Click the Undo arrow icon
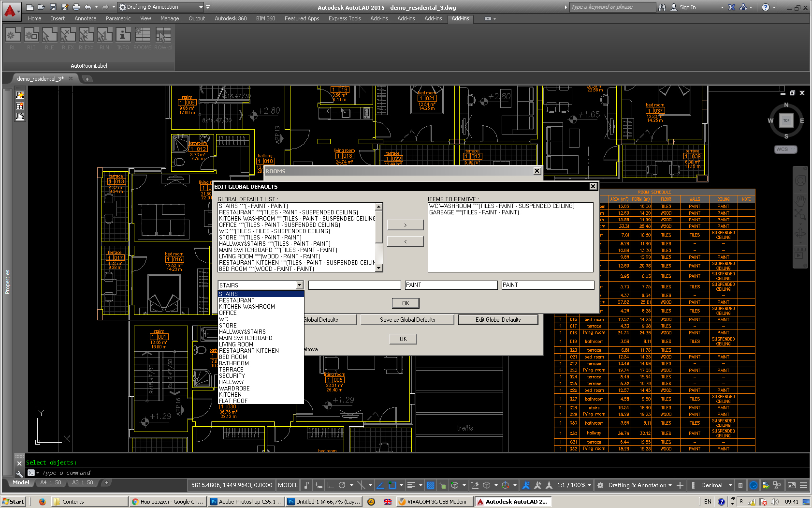The width and height of the screenshot is (812, 508). pos(87,7)
